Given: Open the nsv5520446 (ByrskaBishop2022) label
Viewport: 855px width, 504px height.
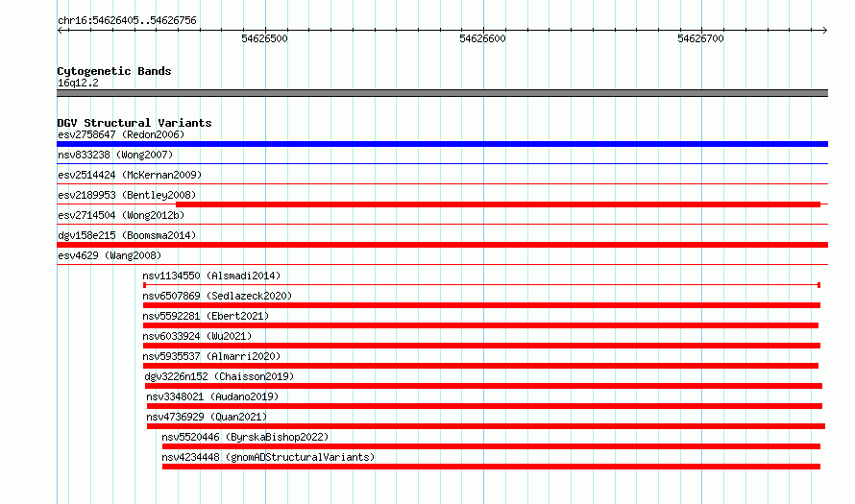Looking at the screenshot, I should coord(245,437).
